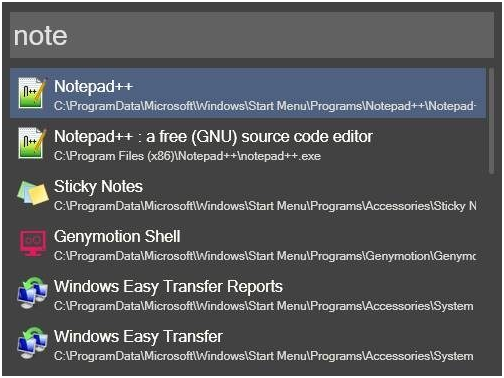This screenshot has height=378, width=504.
Task: Launch Sticky Notes from results
Action: (x=98, y=187)
